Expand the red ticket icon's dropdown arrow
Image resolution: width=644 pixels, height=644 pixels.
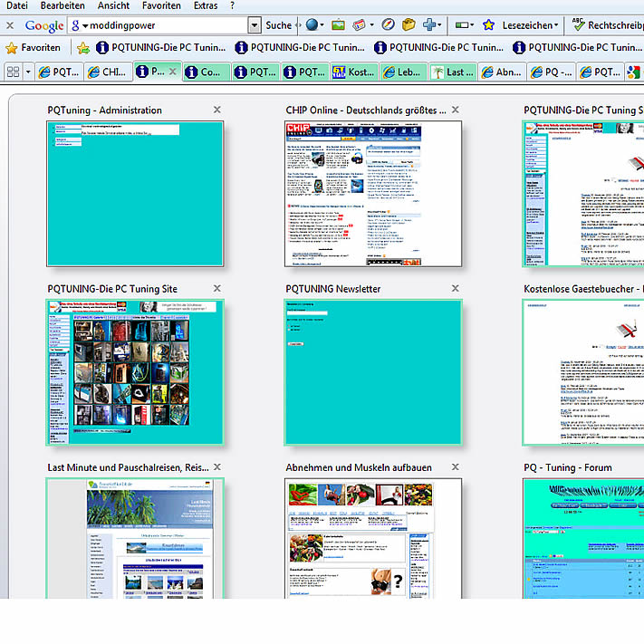(x=371, y=25)
